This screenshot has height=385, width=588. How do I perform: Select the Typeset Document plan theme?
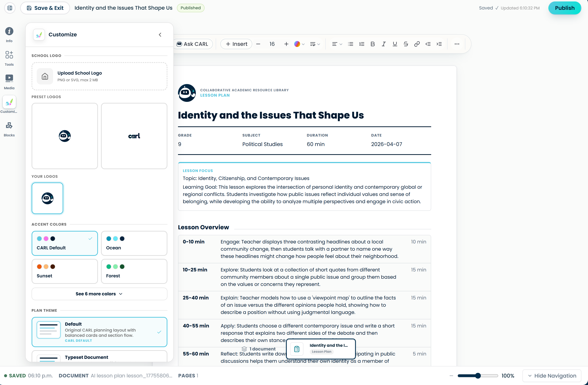99,356
